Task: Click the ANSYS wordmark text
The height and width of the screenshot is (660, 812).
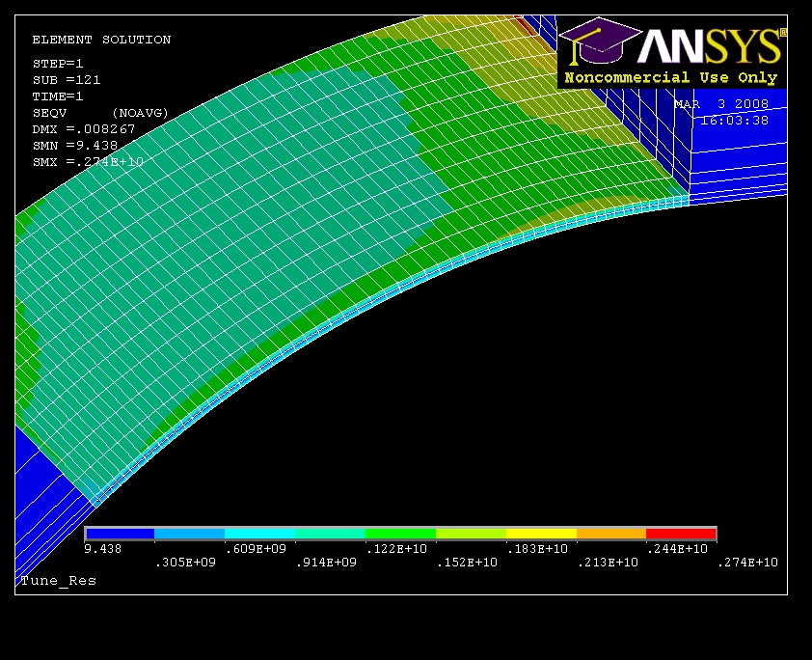Action: coord(711,46)
